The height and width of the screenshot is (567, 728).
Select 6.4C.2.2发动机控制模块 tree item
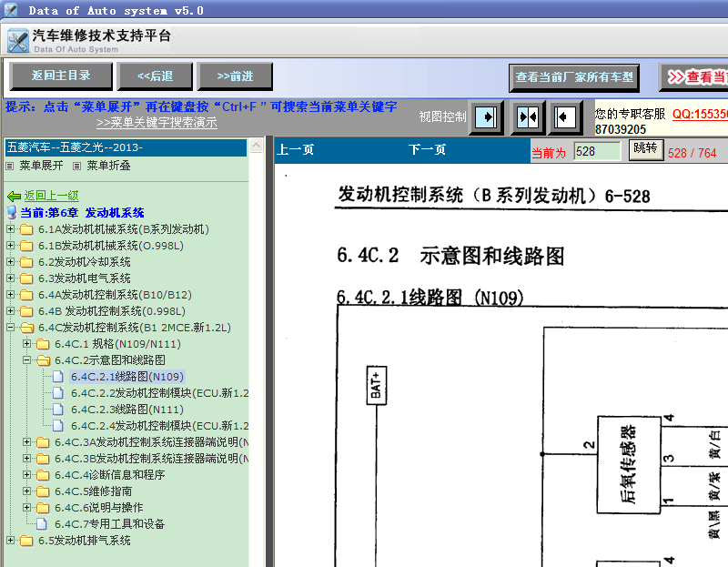coord(160,393)
